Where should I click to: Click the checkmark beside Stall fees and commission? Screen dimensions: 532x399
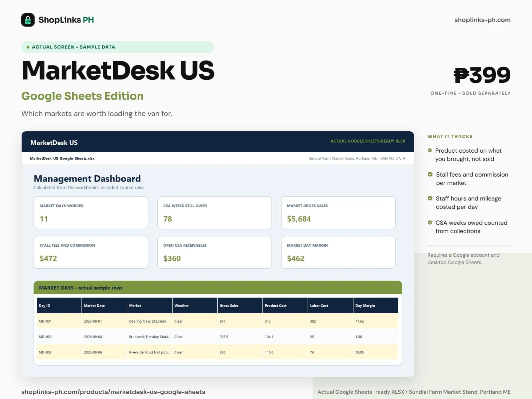pos(430,174)
